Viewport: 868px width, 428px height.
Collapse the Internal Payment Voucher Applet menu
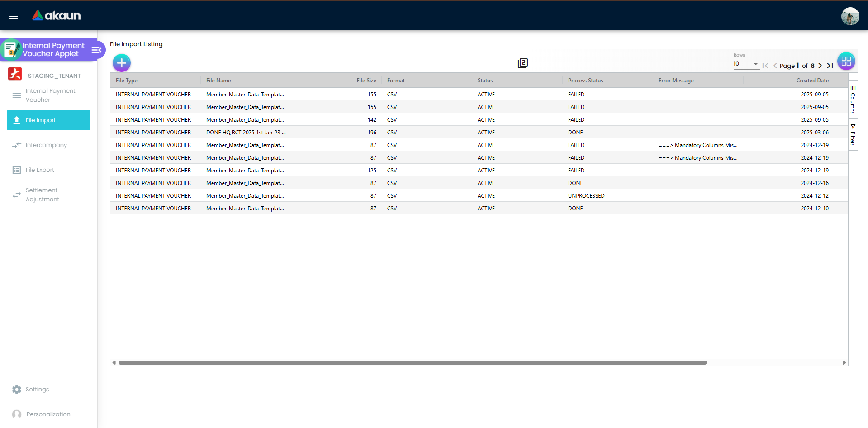(96, 50)
